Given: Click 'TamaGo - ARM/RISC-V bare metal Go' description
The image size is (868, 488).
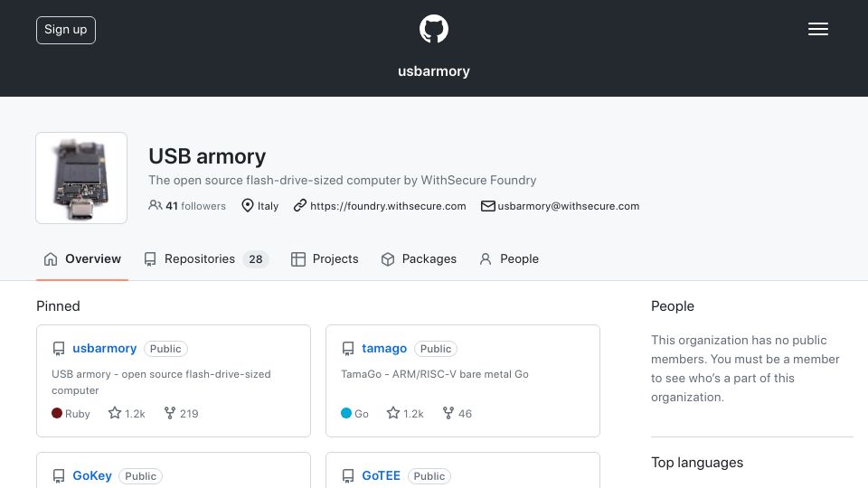Looking at the screenshot, I should 435,374.
